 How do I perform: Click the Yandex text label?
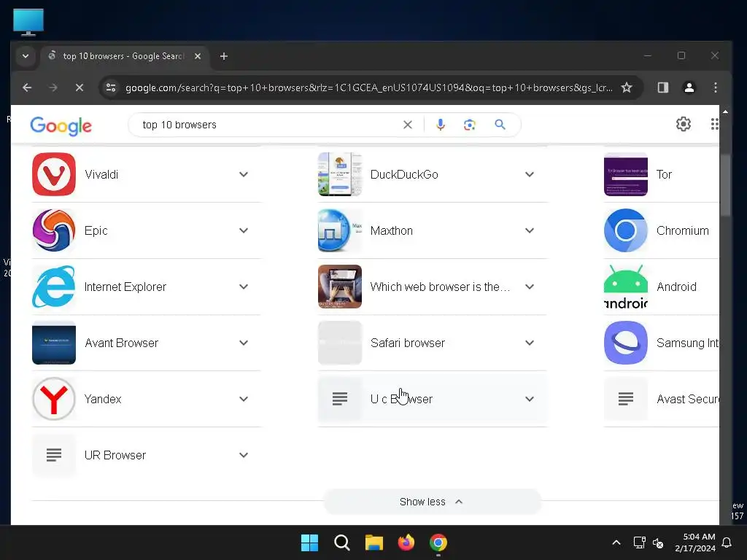click(x=103, y=399)
